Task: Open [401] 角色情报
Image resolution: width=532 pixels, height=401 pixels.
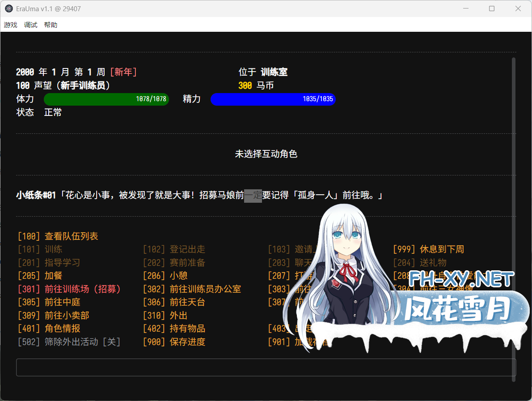Action: click(49, 328)
